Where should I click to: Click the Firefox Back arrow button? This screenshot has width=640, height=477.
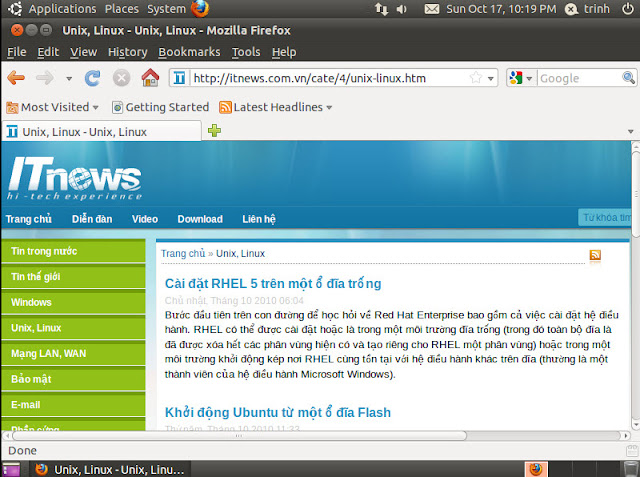pyautogui.click(x=16, y=78)
